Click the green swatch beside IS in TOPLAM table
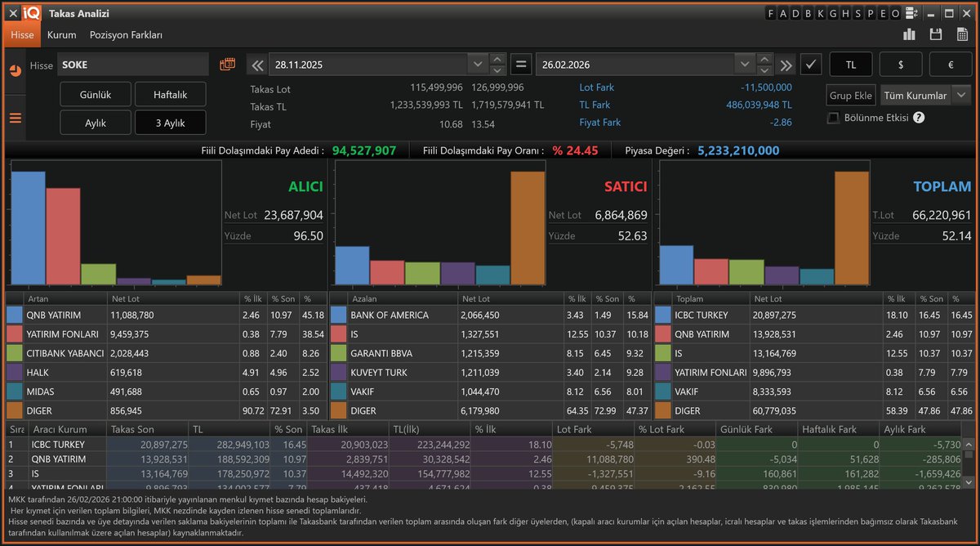 point(663,353)
